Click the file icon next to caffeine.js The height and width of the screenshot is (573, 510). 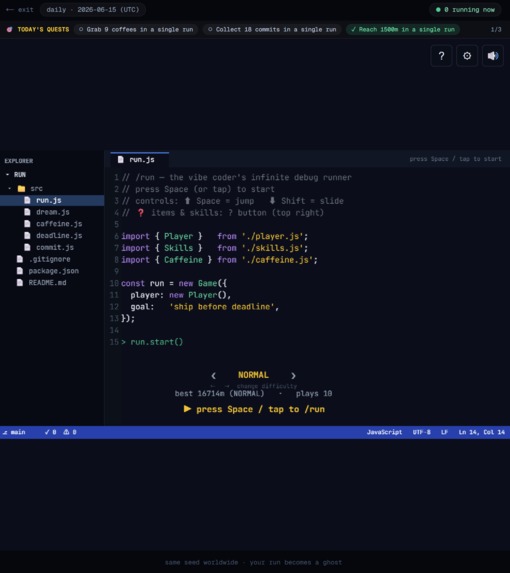[27, 224]
